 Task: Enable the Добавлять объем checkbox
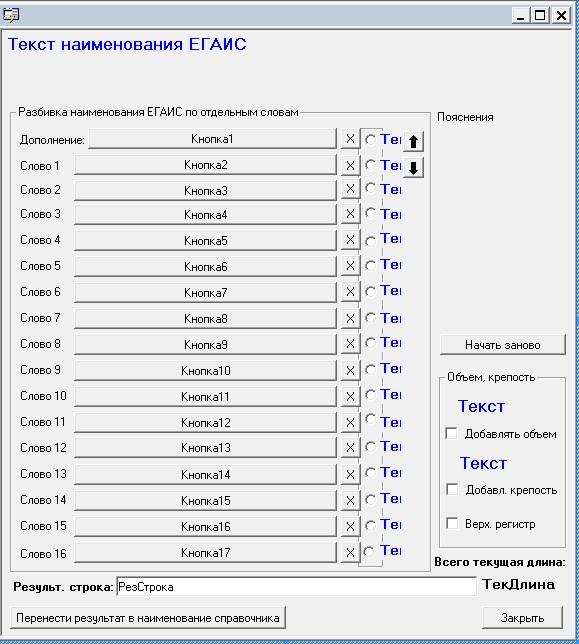(451, 433)
